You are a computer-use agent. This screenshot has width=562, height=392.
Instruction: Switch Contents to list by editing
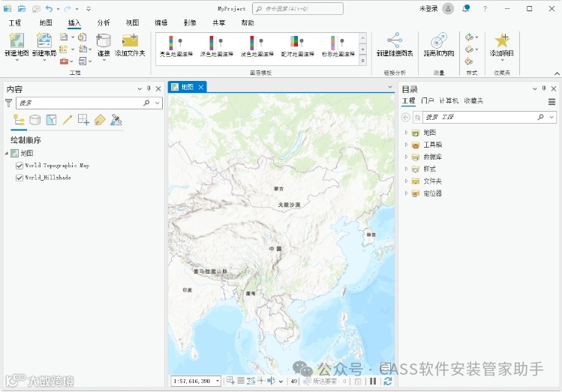(x=68, y=120)
